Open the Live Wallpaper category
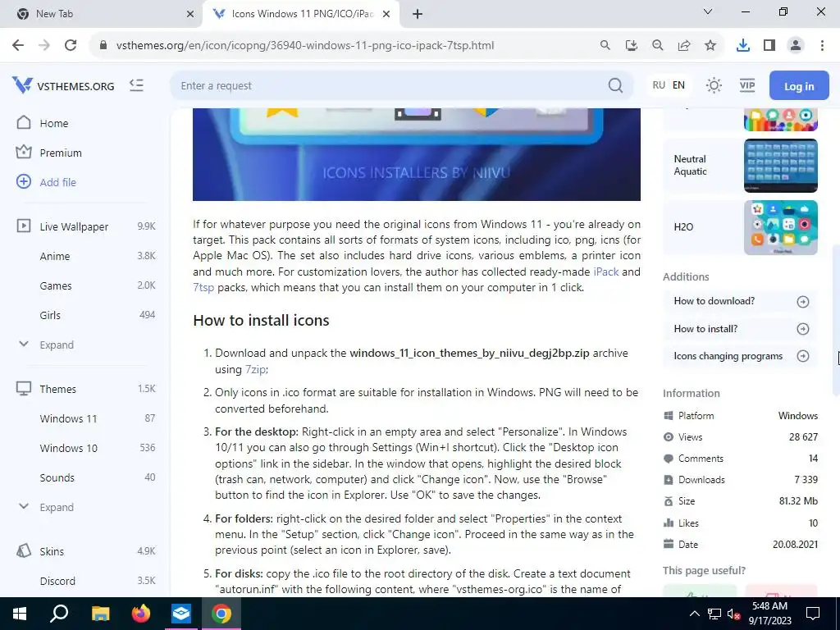Viewport: 840px width, 630px height. (x=74, y=226)
